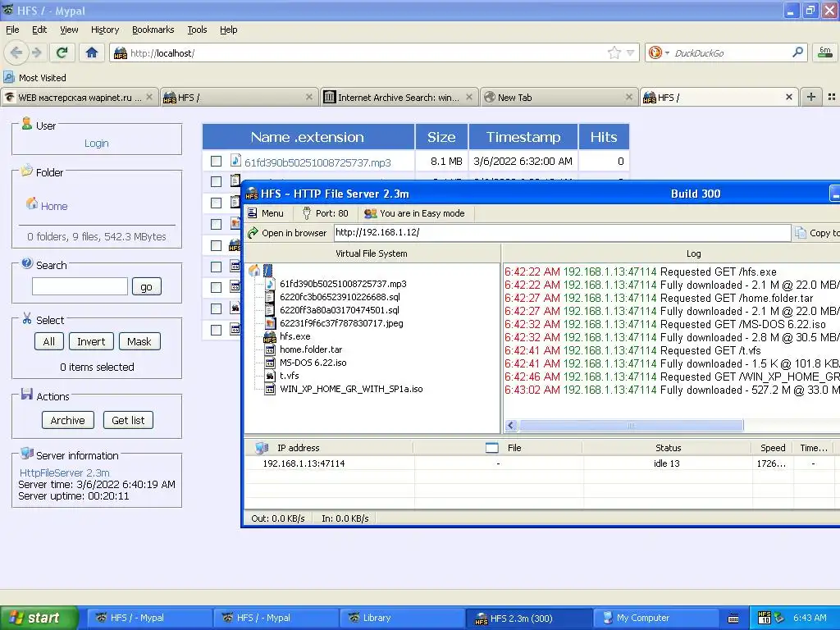
Task: Check the fifth file row checkbox
Action: [x=216, y=245]
